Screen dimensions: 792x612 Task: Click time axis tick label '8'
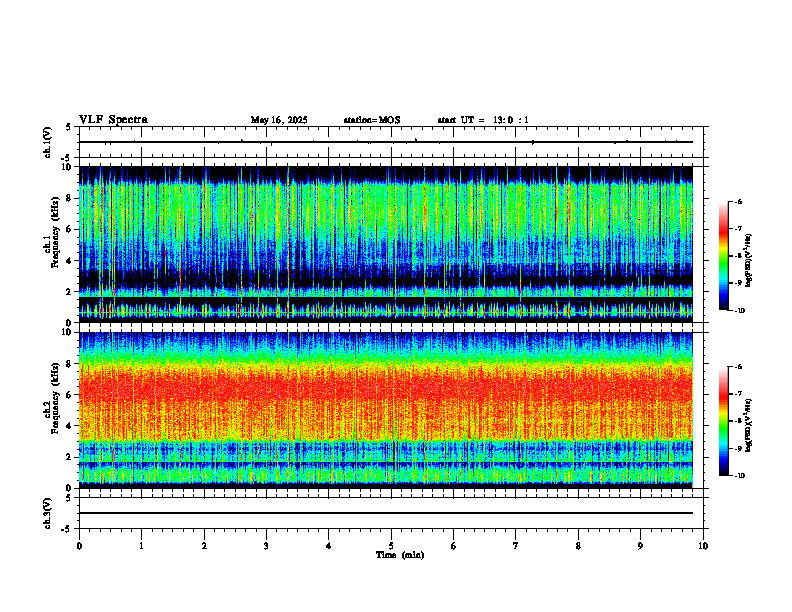point(578,546)
